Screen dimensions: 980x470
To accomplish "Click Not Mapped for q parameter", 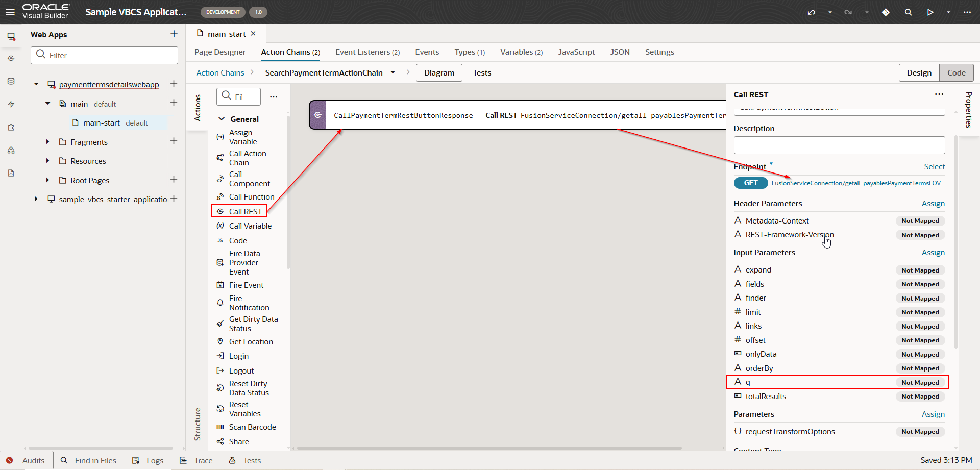I will [x=920, y=383].
